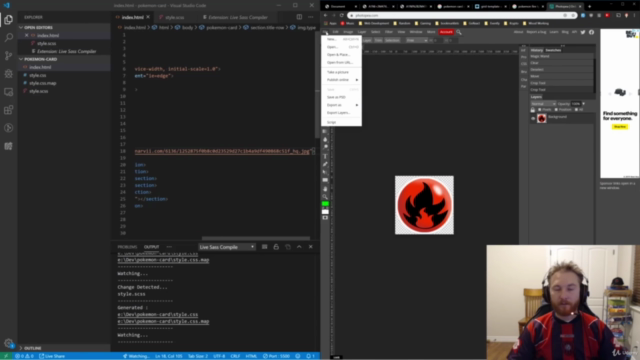Open Photopea Twitter icon link
This screenshot has height=360, width=640.
(x=583, y=32)
